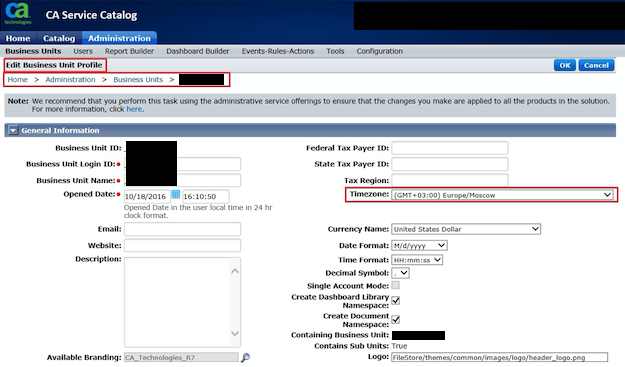Click the Available Branding search magnifier
Image resolution: width=625 pixels, height=367 pixels.
coord(246,357)
